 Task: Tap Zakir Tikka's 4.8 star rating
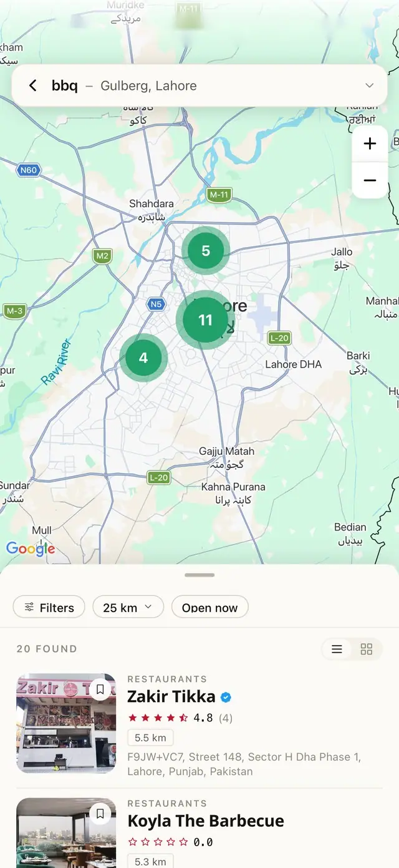coord(180,718)
